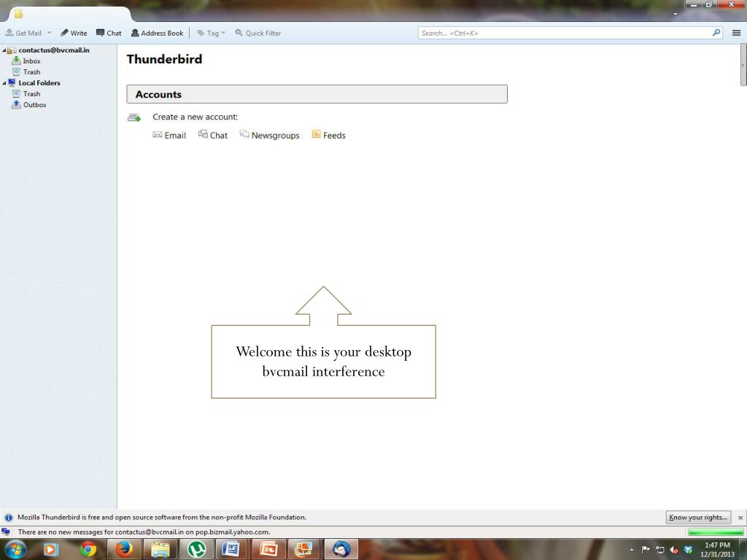Create a new Email account
747x560 pixels.
(169, 135)
